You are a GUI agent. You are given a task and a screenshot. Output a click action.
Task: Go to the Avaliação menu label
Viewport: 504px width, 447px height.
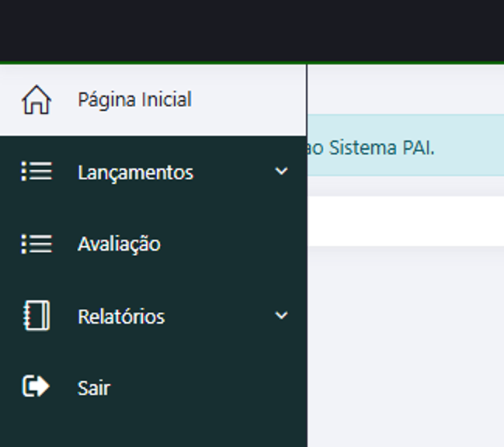(x=119, y=244)
